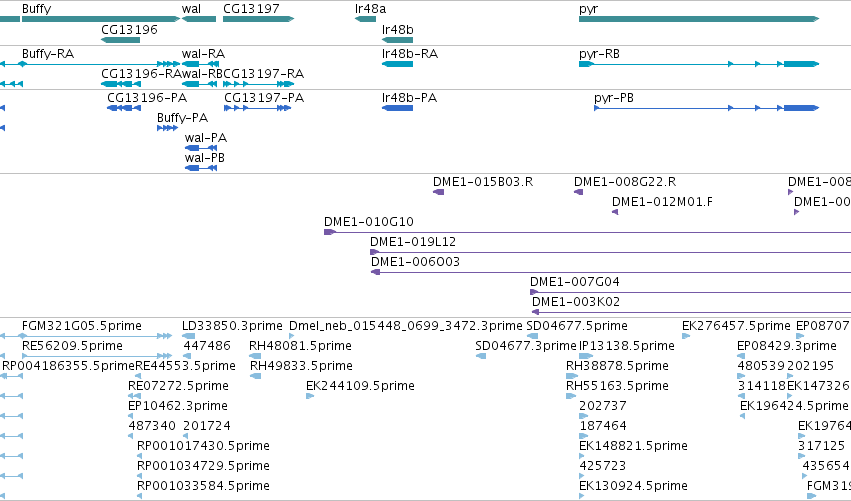Click the 425723 feature label

point(602,466)
